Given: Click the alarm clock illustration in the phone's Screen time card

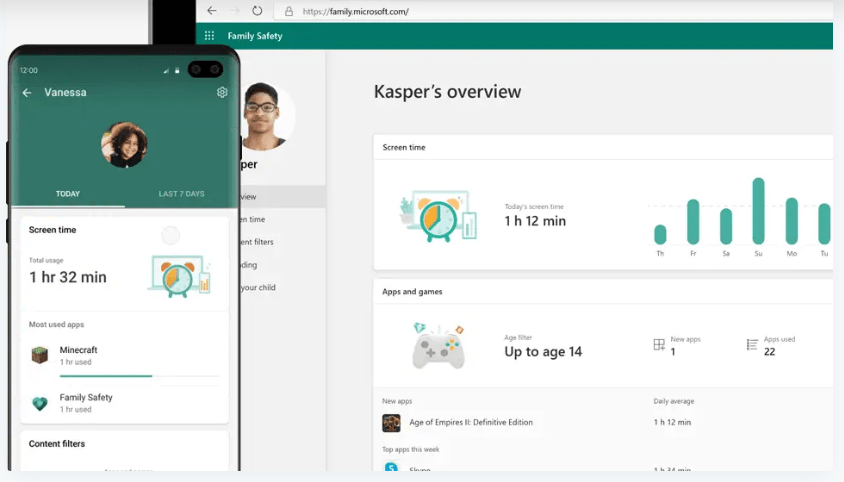Looking at the screenshot, I should pyautogui.click(x=179, y=276).
